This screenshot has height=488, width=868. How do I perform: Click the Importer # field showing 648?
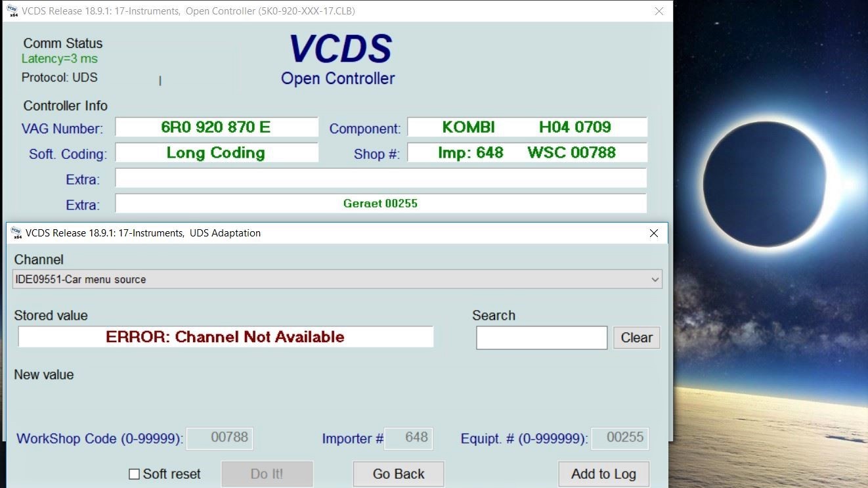pyautogui.click(x=408, y=438)
